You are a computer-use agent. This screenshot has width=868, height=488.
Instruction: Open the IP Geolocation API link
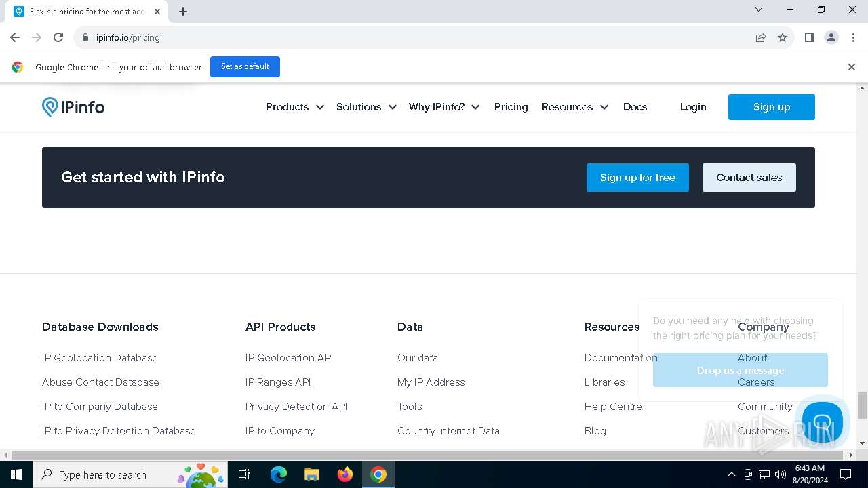(x=289, y=358)
